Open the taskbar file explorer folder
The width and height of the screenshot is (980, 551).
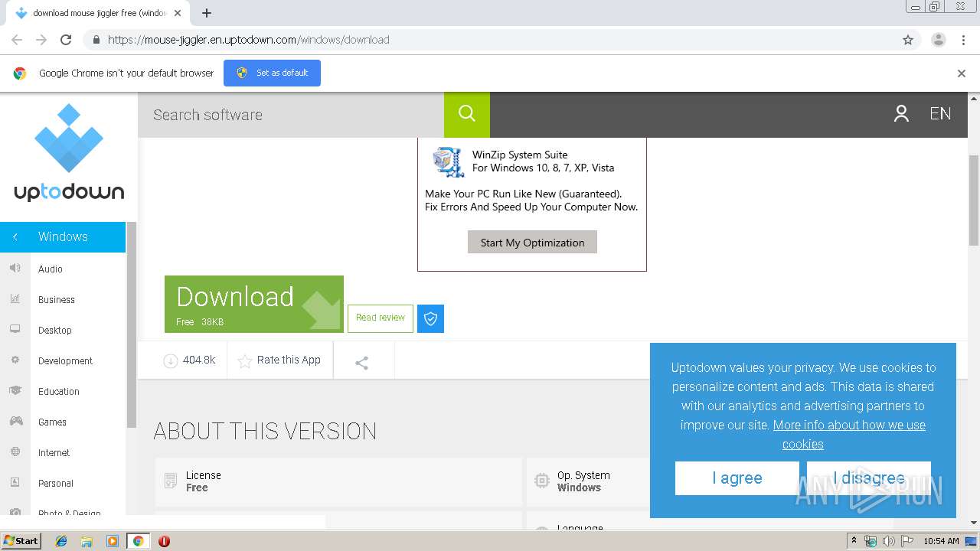click(x=87, y=541)
